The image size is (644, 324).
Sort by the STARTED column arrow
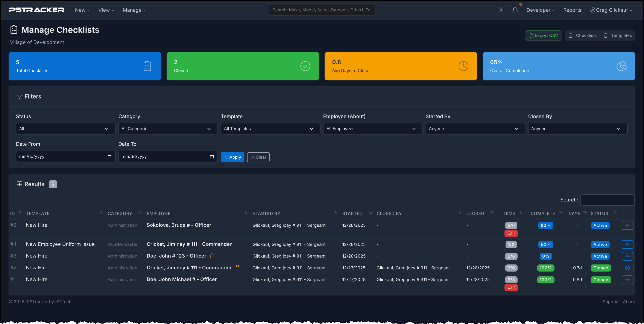coord(371,213)
